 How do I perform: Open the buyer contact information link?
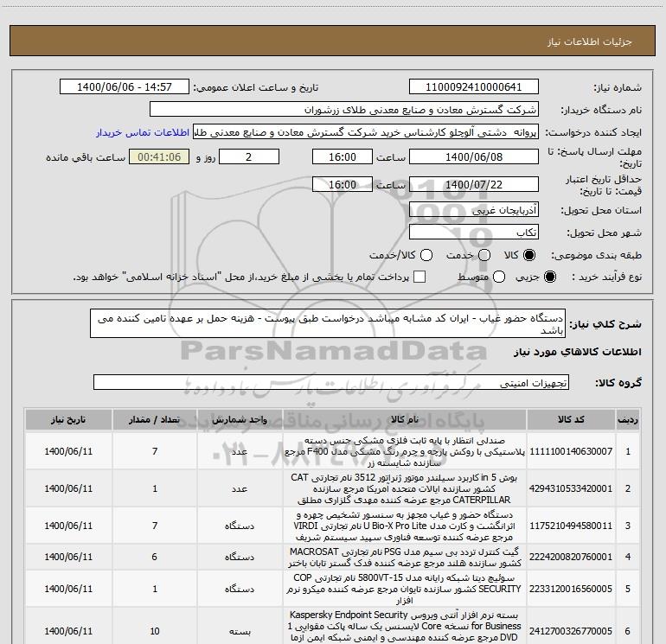143,132
